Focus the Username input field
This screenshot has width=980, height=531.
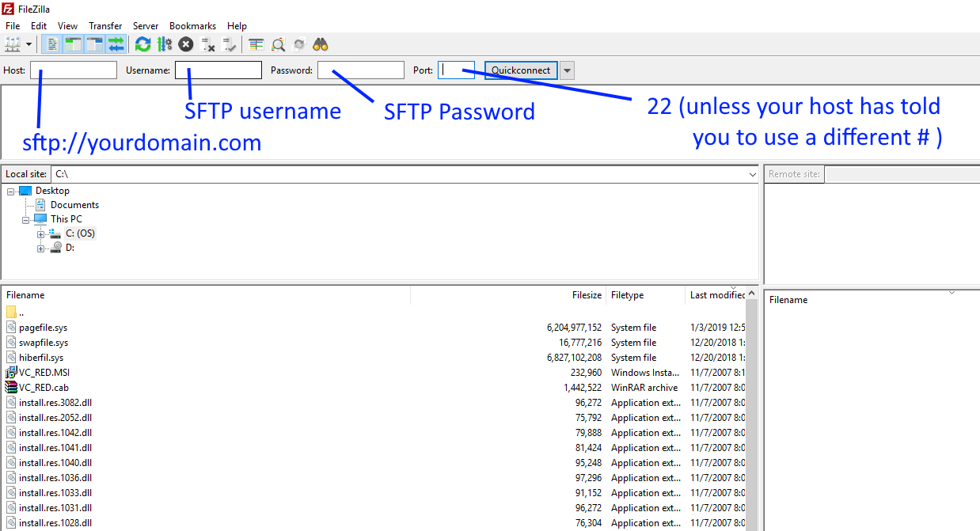(218, 70)
